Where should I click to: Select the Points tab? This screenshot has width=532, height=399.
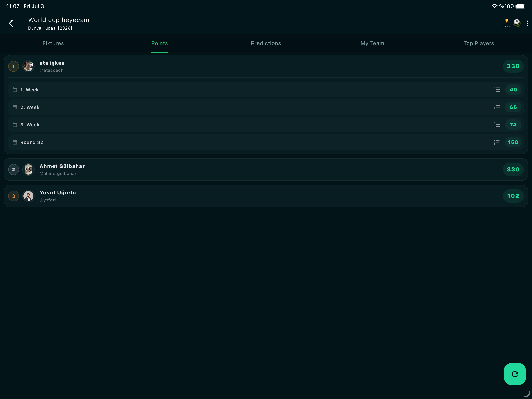tap(159, 43)
